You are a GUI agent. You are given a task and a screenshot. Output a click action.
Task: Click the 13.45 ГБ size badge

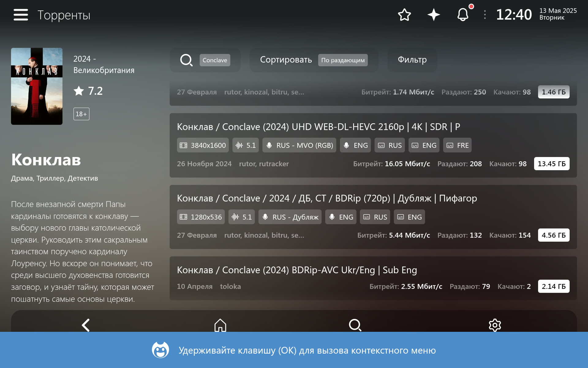552,164
